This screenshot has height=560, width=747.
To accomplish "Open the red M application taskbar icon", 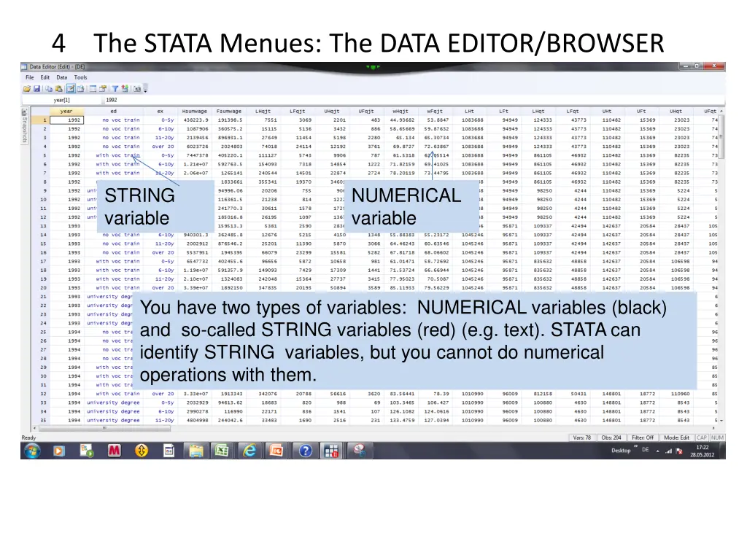I will [x=114, y=451].
